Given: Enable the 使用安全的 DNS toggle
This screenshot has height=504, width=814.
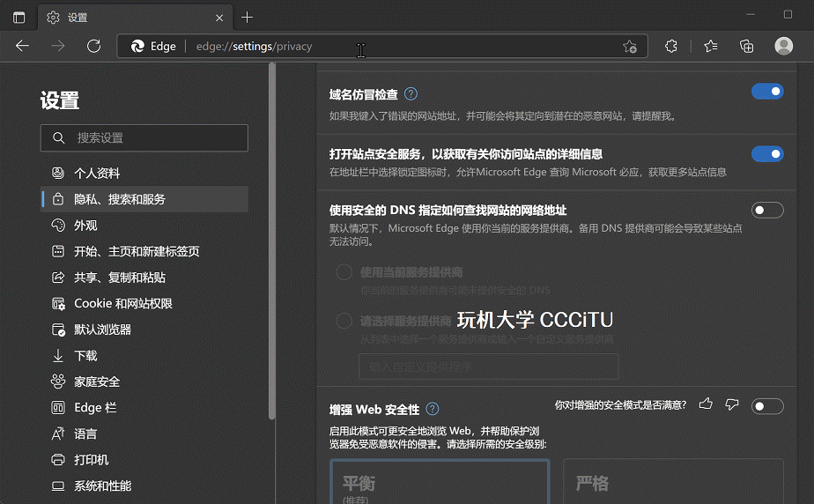Looking at the screenshot, I should click(x=766, y=210).
